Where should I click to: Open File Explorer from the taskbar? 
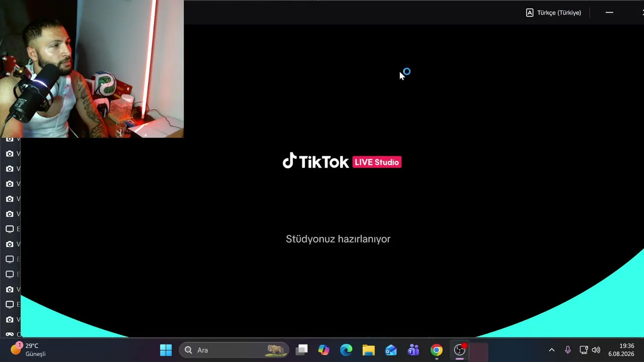pos(368,350)
